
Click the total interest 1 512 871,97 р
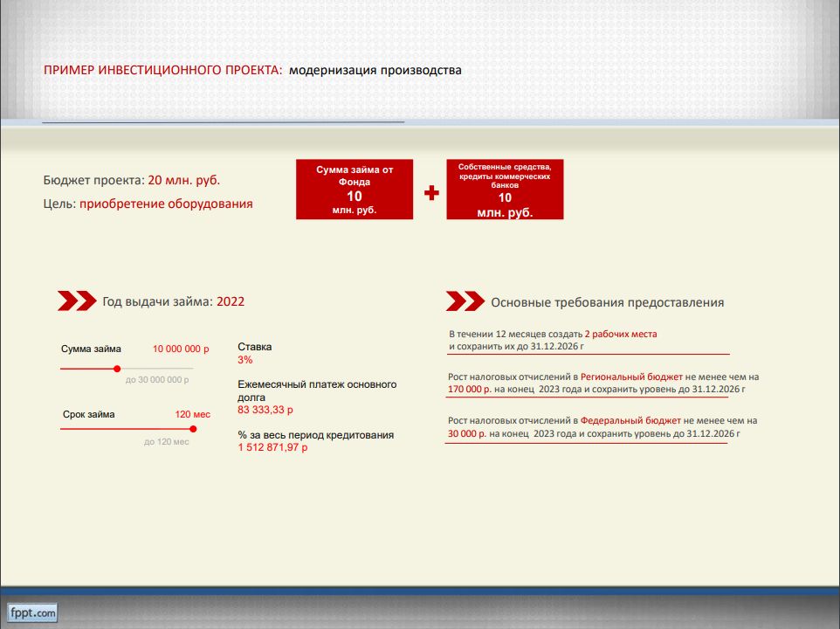coord(272,447)
